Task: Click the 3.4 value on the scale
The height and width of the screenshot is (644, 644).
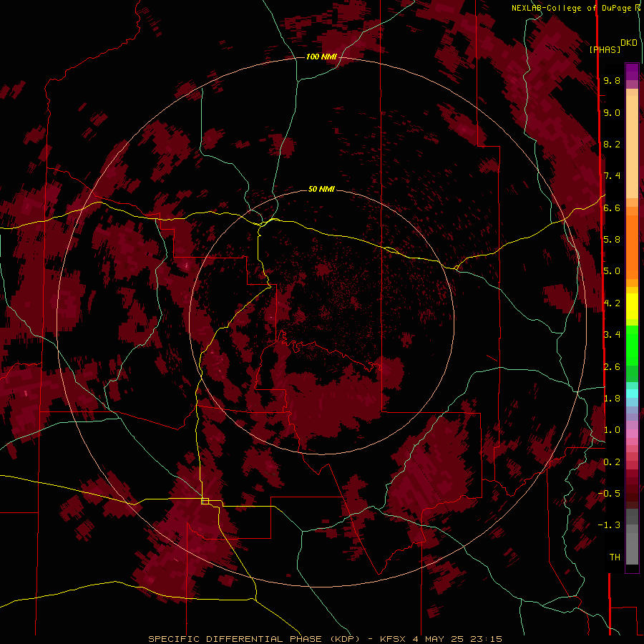Action: tap(612, 334)
